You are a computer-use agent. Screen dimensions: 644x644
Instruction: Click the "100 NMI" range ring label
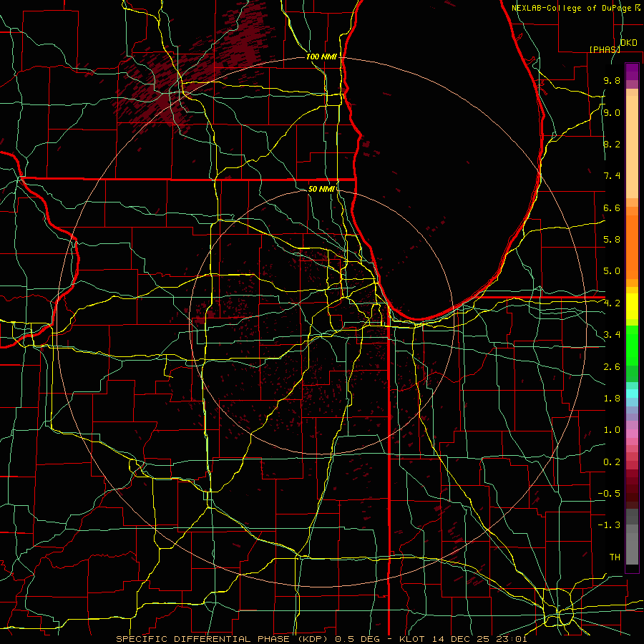(x=321, y=57)
